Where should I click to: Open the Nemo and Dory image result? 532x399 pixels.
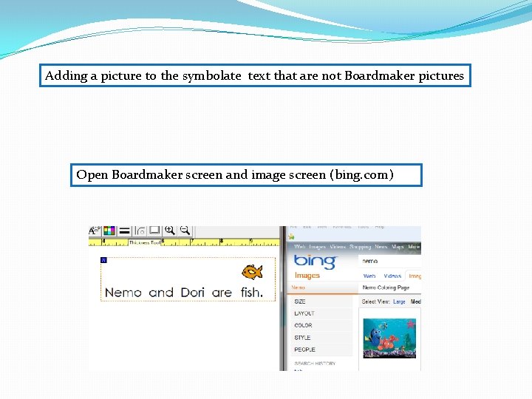(x=389, y=338)
